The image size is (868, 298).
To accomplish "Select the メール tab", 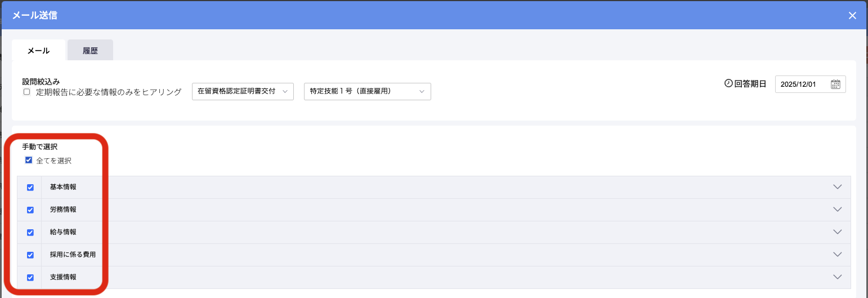I will point(38,50).
